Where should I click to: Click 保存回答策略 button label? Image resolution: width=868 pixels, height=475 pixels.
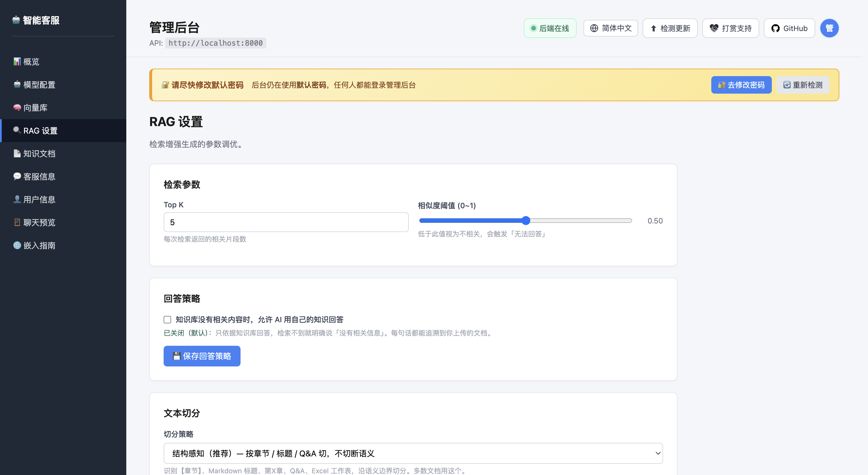[x=207, y=356]
